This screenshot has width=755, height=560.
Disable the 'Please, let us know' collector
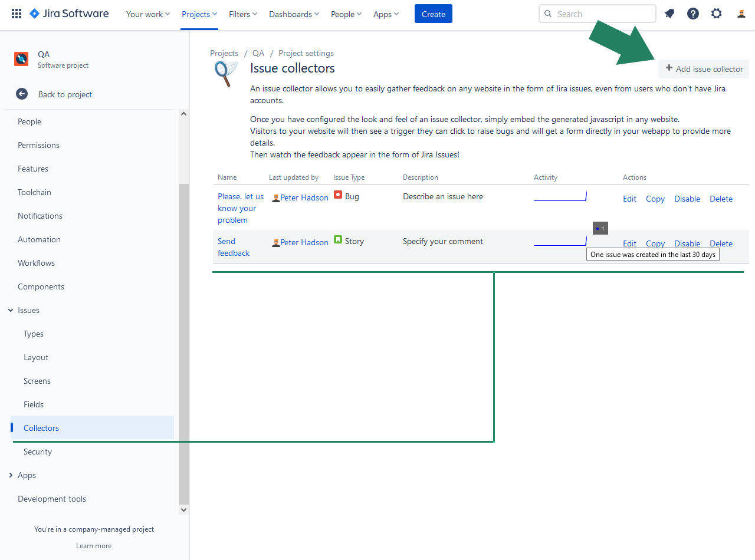pos(687,199)
